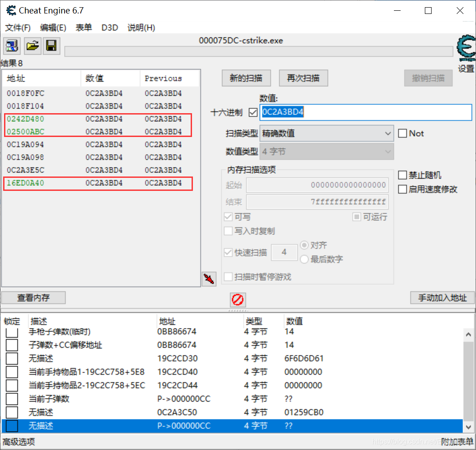Check the 禁止随机 option
The image size is (476, 450).
click(x=402, y=175)
